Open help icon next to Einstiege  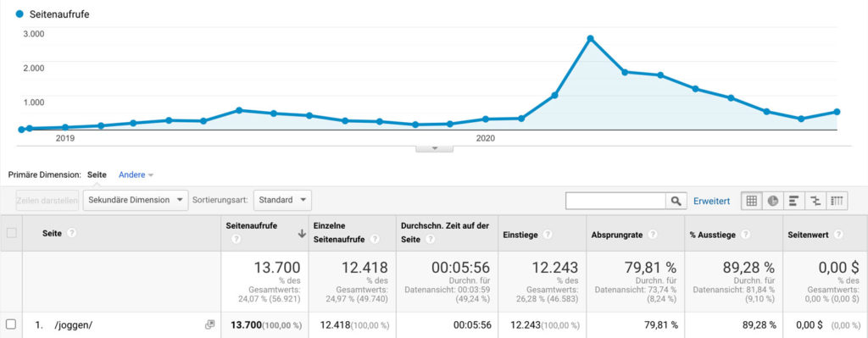548,235
